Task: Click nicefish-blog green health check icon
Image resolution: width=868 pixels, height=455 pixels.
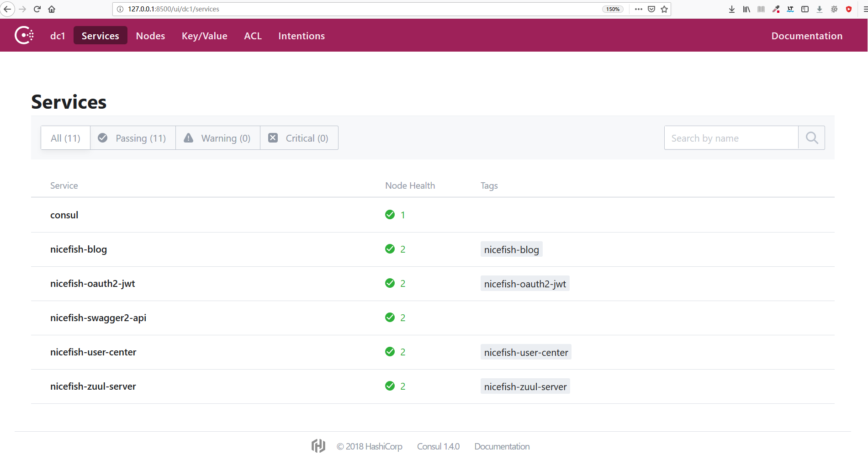Action: coord(390,249)
